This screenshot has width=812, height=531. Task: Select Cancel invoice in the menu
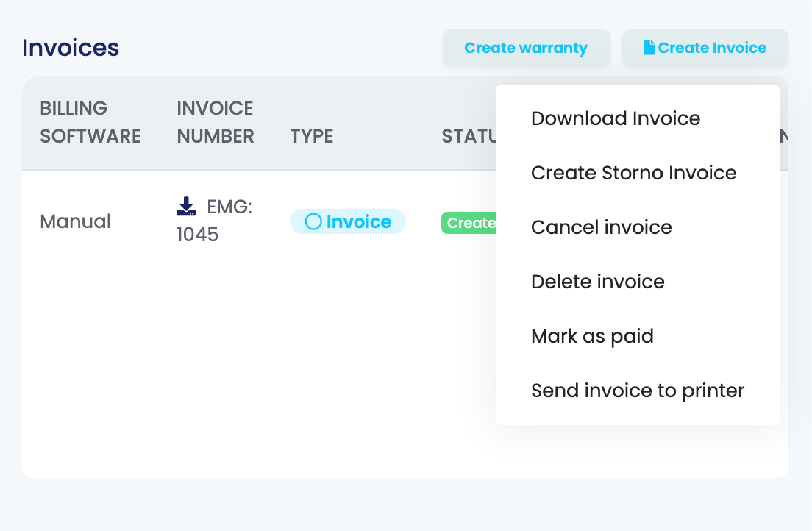[x=638, y=227]
